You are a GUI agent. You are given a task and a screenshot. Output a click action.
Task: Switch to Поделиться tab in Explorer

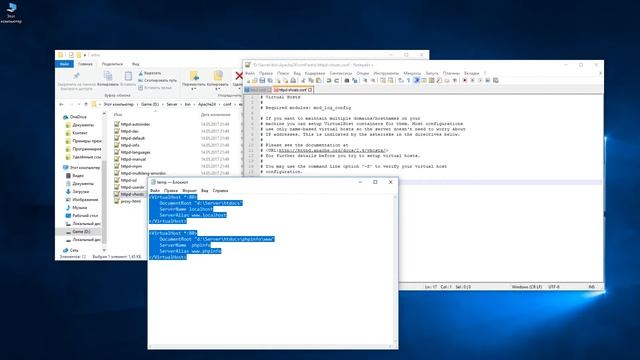(x=112, y=64)
